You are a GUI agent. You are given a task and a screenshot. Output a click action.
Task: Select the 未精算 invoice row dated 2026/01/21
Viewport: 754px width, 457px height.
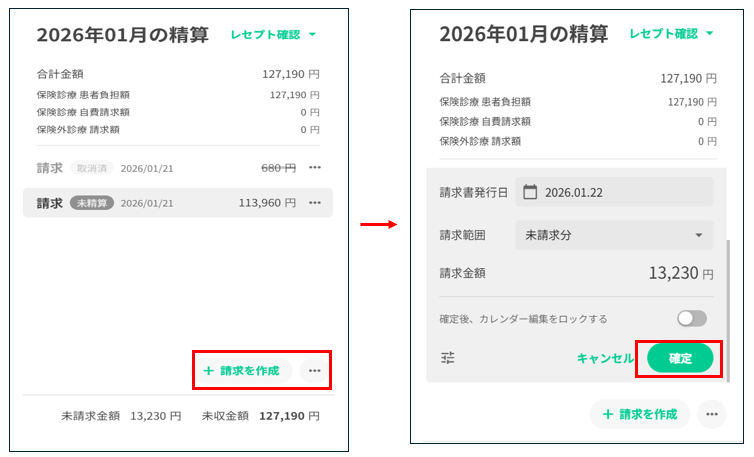tap(170, 203)
